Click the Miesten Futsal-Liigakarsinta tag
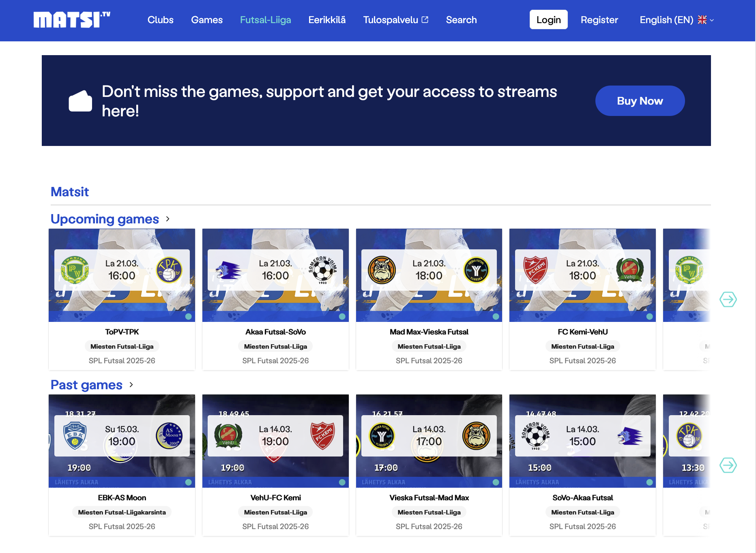Image resolution: width=756 pixels, height=553 pixels. (x=122, y=512)
